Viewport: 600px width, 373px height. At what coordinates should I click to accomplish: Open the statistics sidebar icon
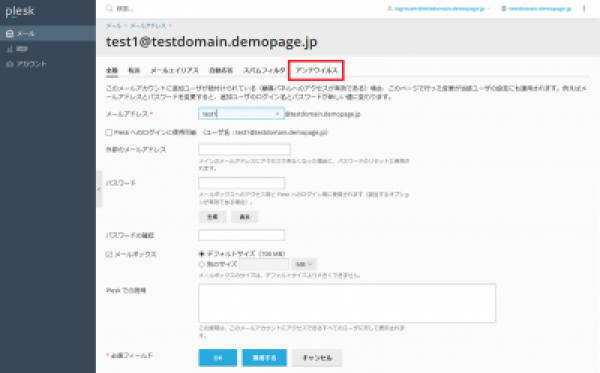10,49
